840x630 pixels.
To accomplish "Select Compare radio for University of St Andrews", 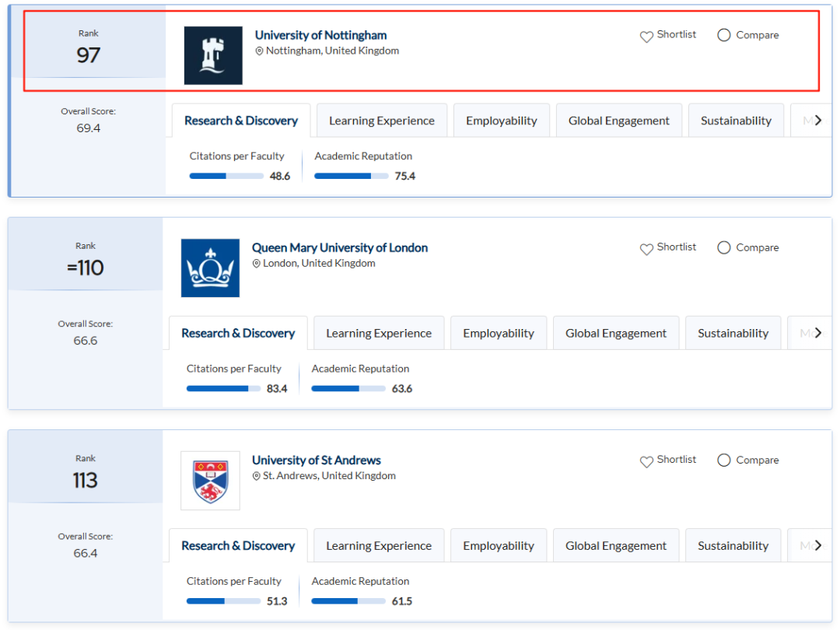I will pos(724,460).
